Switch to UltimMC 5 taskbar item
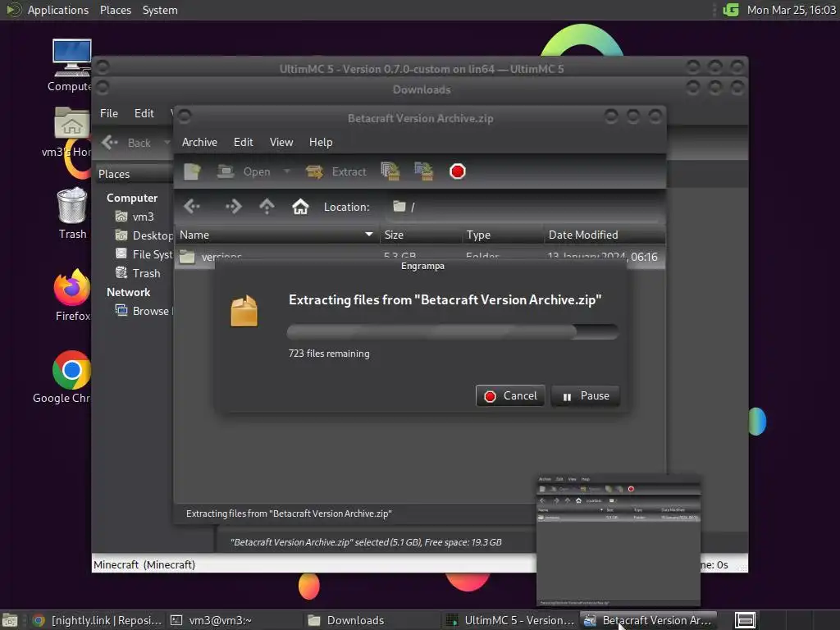This screenshot has width=840, height=630. pos(510,620)
